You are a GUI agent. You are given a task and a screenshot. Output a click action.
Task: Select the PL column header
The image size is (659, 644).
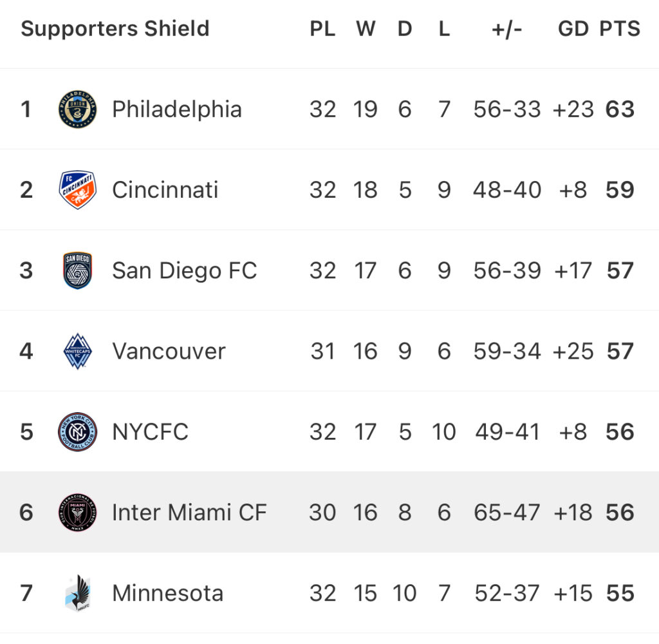click(x=322, y=29)
